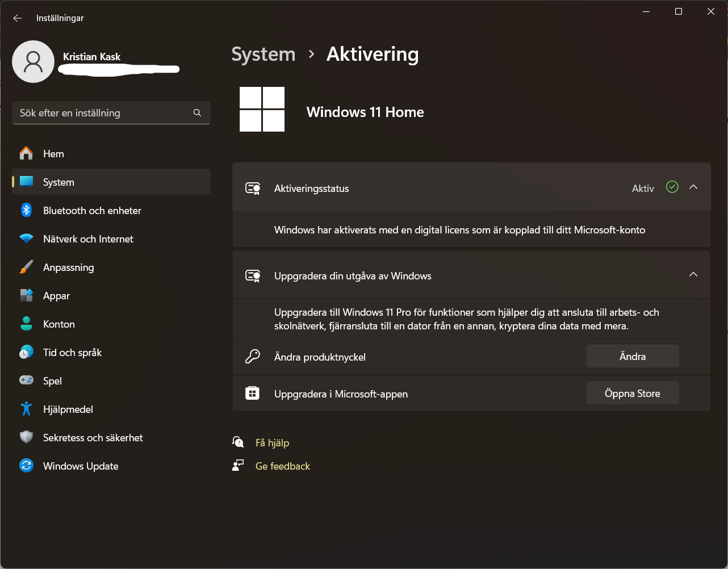Click the Ändra button

click(632, 356)
